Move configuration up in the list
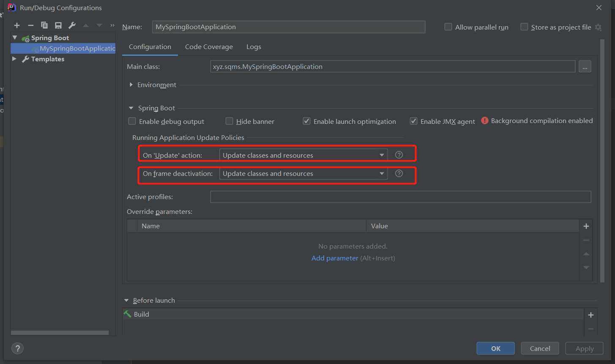615x364 pixels. pos(86,26)
